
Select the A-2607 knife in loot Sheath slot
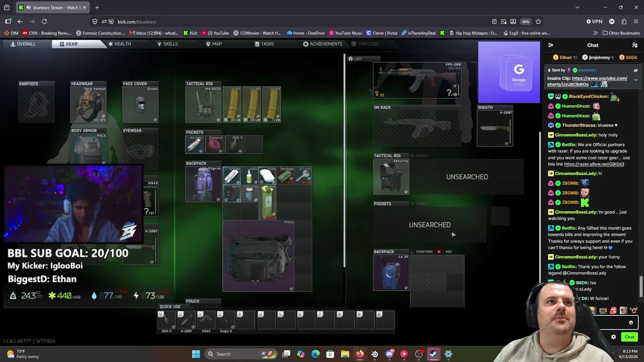495,128
